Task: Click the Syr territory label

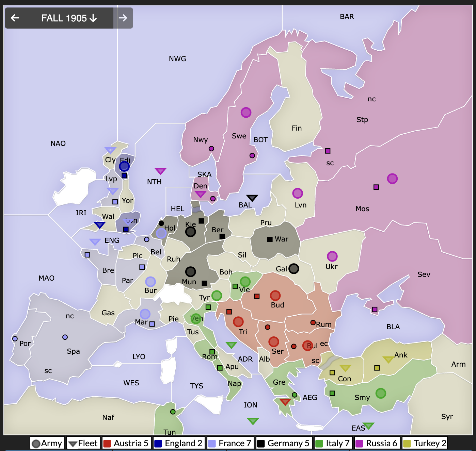Action: point(447,417)
